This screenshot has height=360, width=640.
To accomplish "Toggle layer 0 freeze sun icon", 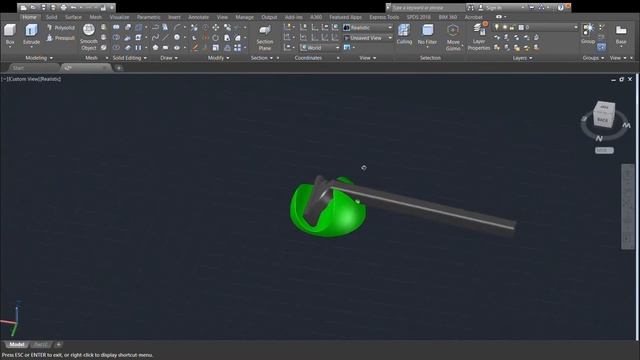I will [504, 27].
